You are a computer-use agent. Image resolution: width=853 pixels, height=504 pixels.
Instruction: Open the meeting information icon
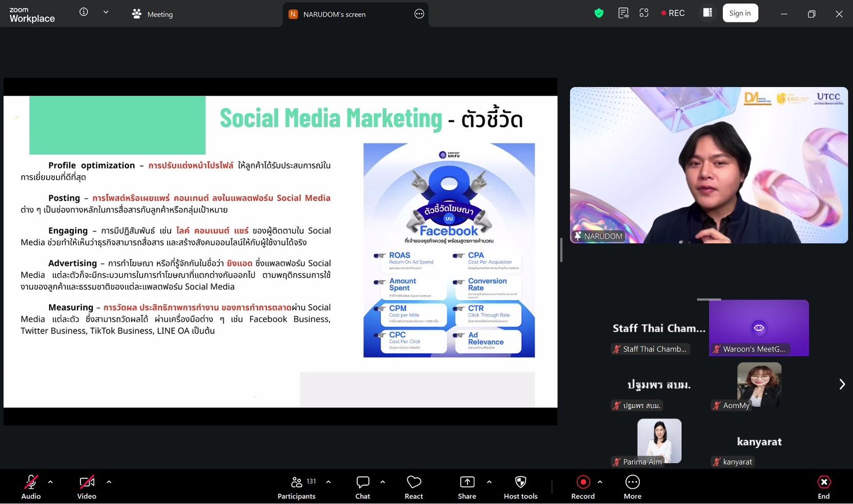pyautogui.click(x=84, y=12)
